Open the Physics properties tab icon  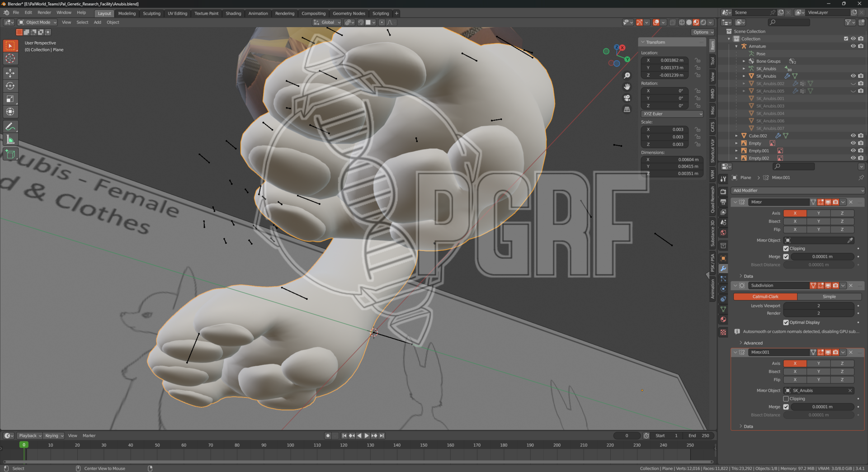point(723,289)
